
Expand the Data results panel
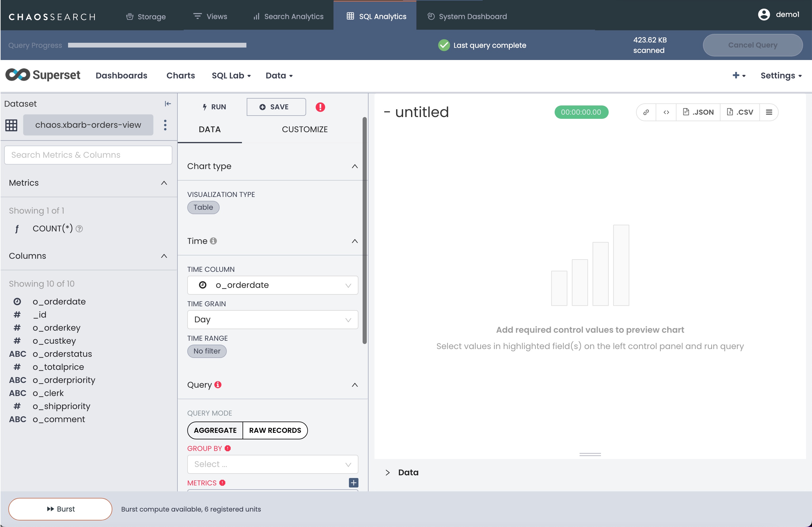coord(388,472)
